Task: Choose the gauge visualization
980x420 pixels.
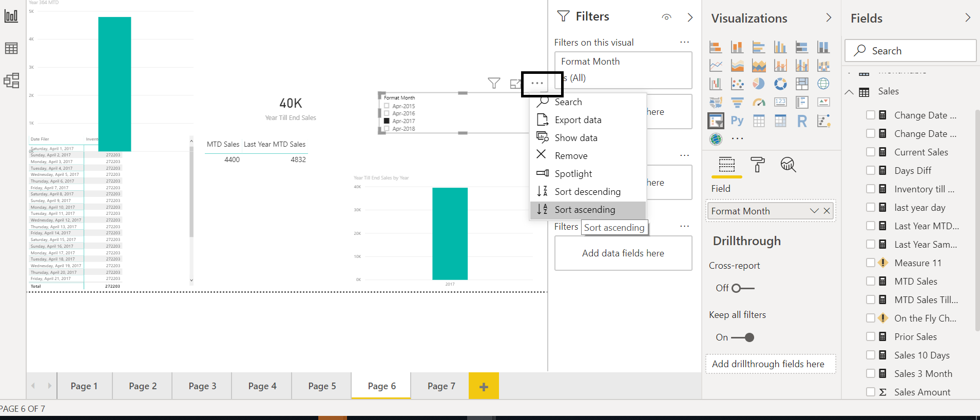Action: (759, 102)
